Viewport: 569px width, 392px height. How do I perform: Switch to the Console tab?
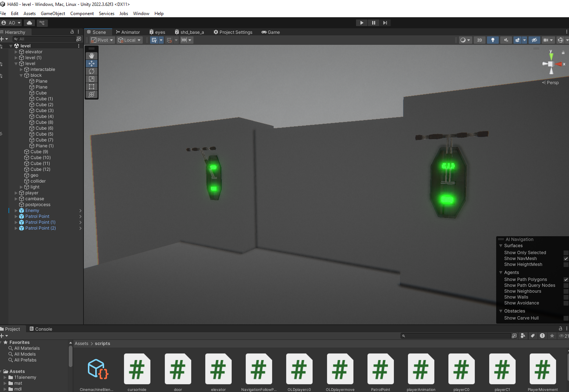click(x=41, y=329)
